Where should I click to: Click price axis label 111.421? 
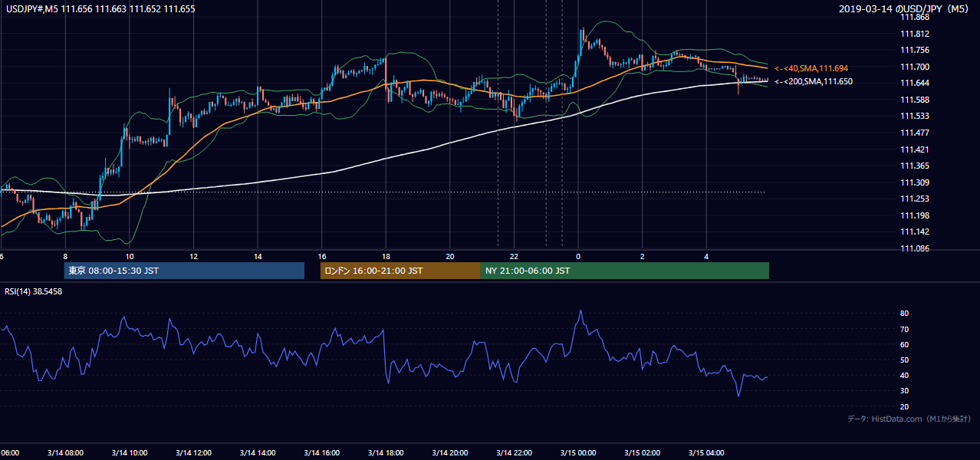coord(915,149)
